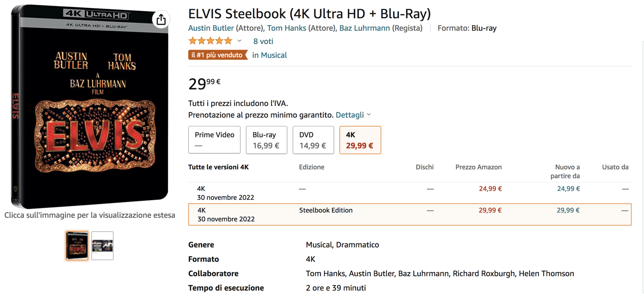Open star rating breakdown chevron
The image size is (644, 295).
click(x=239, y=41)
